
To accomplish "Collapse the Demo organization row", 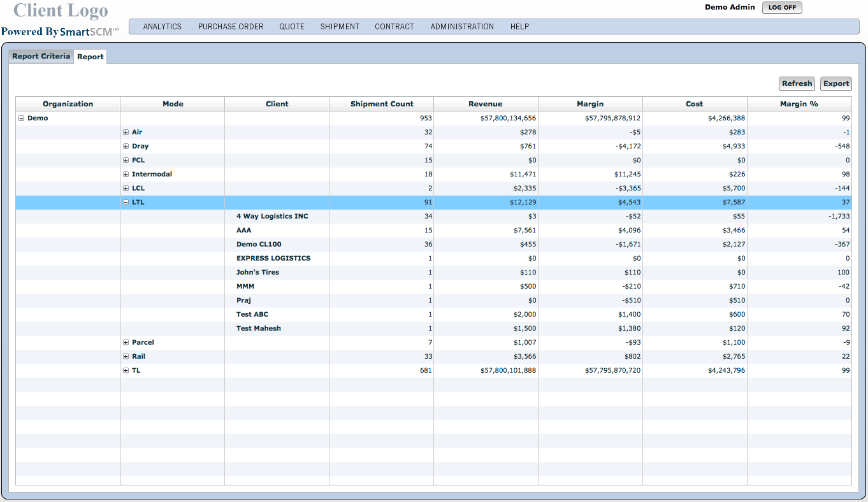I will pyautogui.click(x=22, y=118).
